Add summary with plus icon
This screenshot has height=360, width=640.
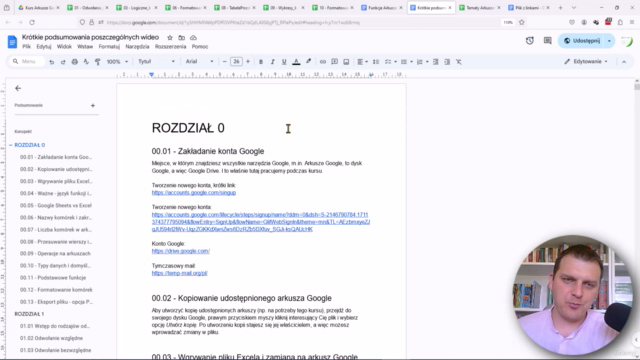pos(93,105)
